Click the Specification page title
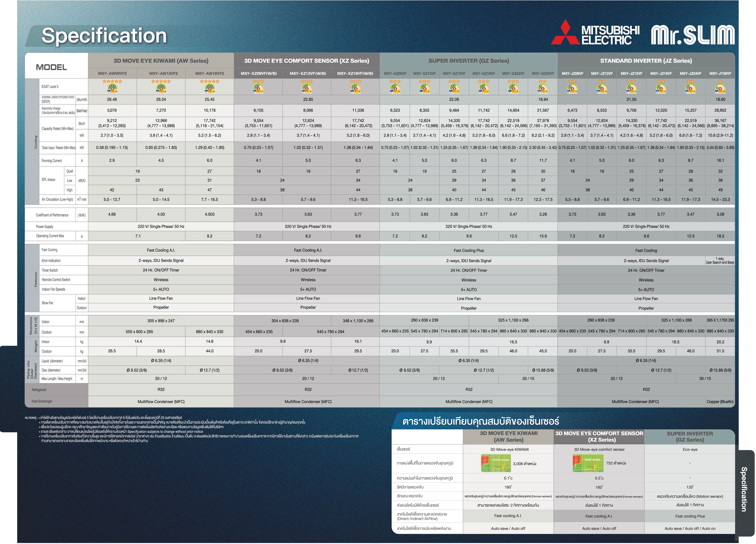 click(x=104, y=36)
